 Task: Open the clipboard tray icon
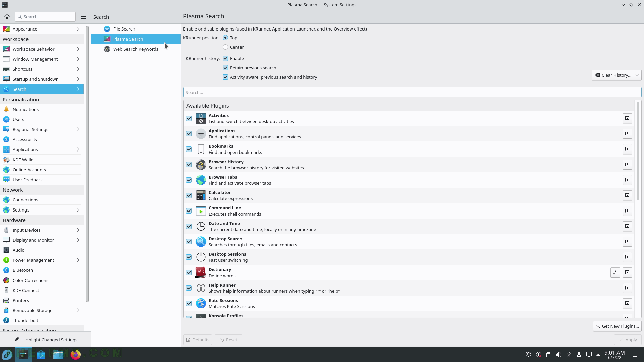(x=549, y=355)
